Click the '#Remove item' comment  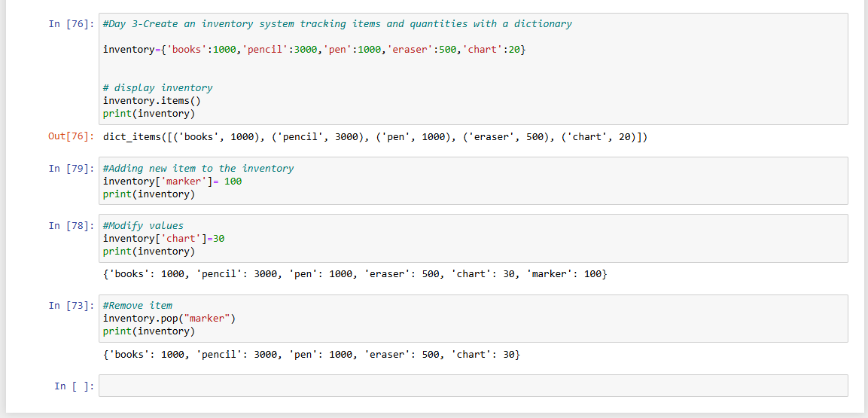(137, 306)
